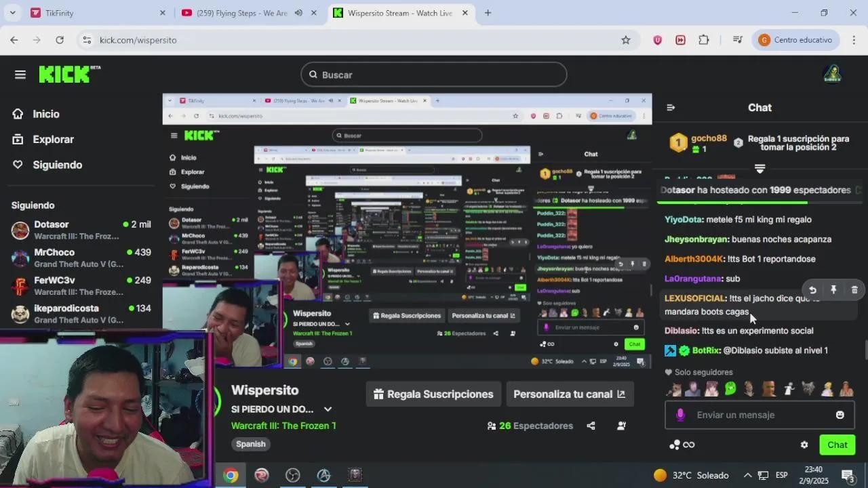Open the emoji picker in message box
This screenshot has height=488, width=868.
(x=840, y=415)
